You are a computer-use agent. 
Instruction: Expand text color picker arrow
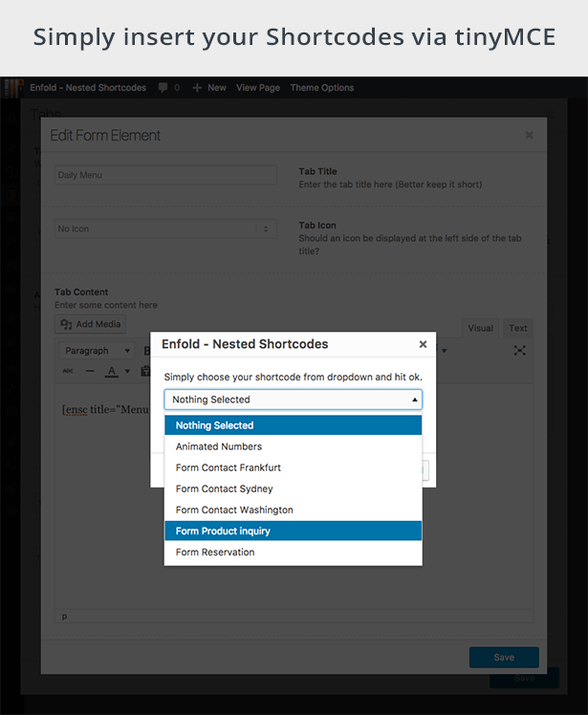pos(127,371)
